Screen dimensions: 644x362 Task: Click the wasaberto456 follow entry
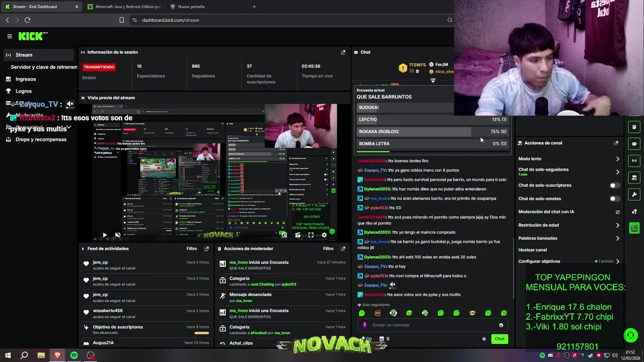tap(146, 314)
